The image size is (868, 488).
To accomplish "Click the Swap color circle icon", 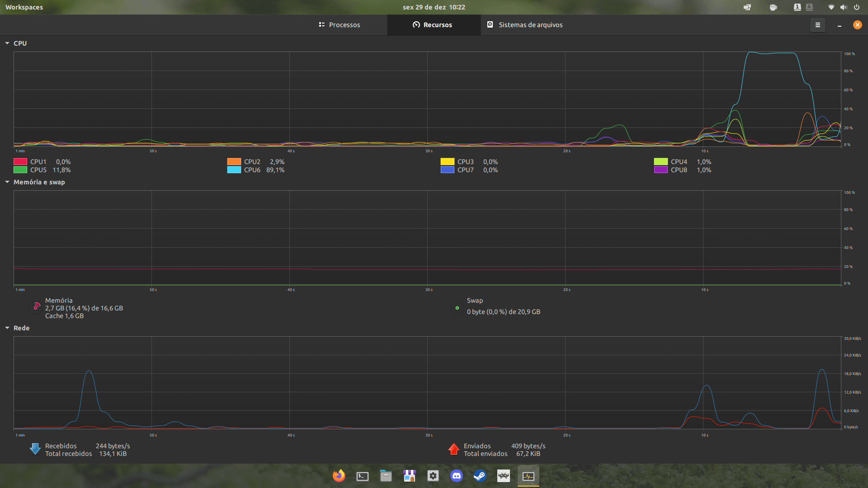I will click(457, 308).
